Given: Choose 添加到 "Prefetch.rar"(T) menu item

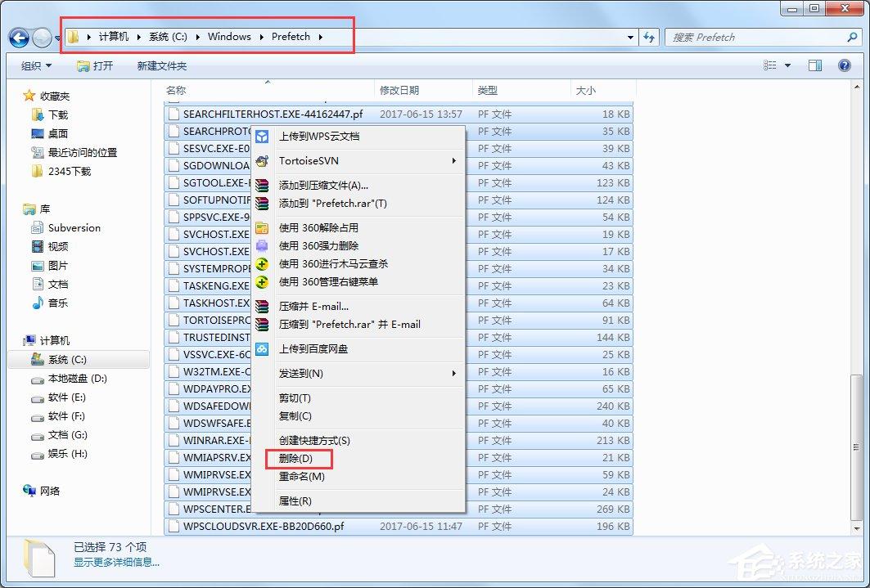Looking at the screenshot, I should tap(359, 204).
